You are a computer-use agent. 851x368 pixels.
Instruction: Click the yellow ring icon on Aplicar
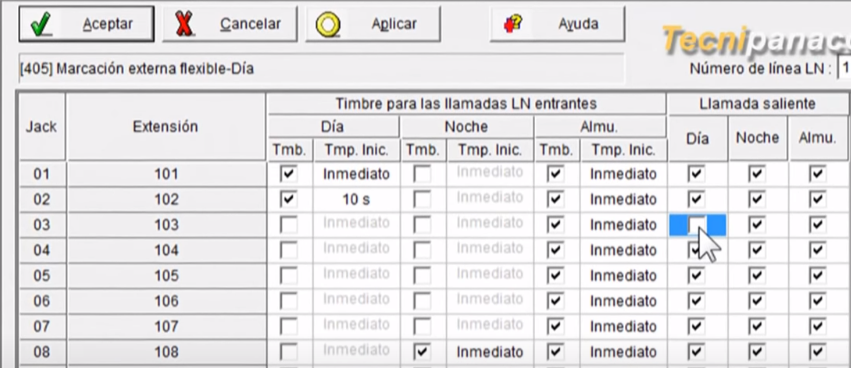(328, 25)
